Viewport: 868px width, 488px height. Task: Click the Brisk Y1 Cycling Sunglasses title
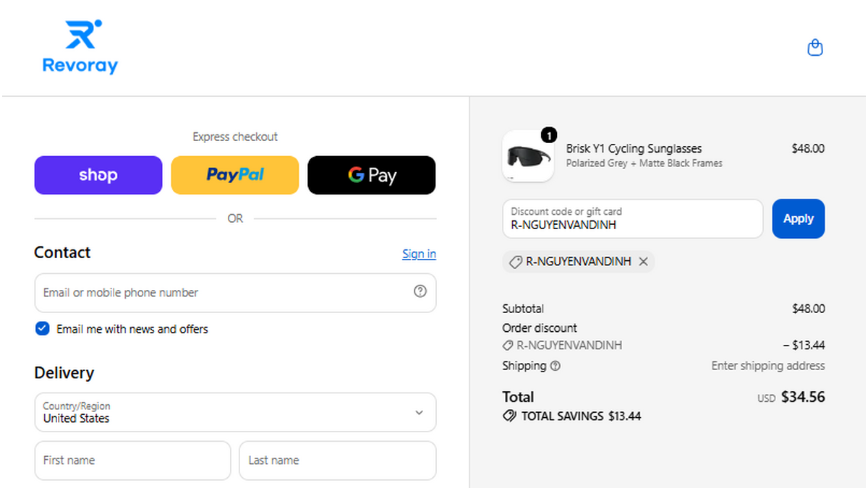634,149
